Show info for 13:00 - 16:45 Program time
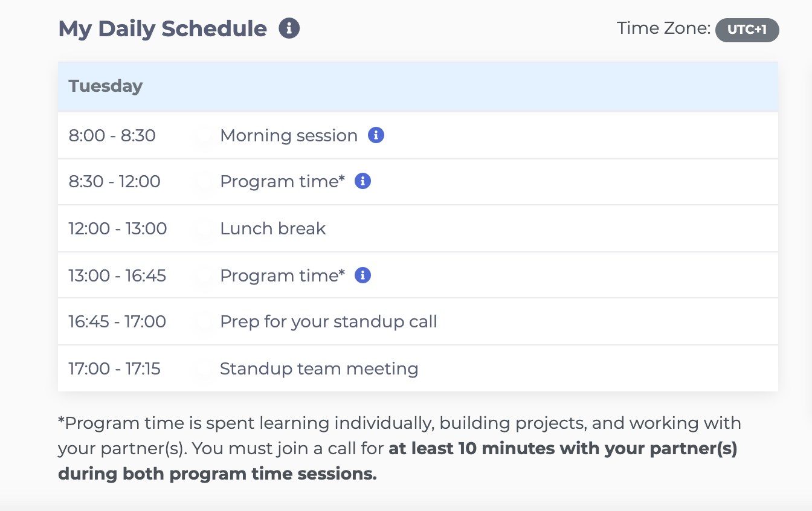The image size is (812, 511). [x=362, y=275]
